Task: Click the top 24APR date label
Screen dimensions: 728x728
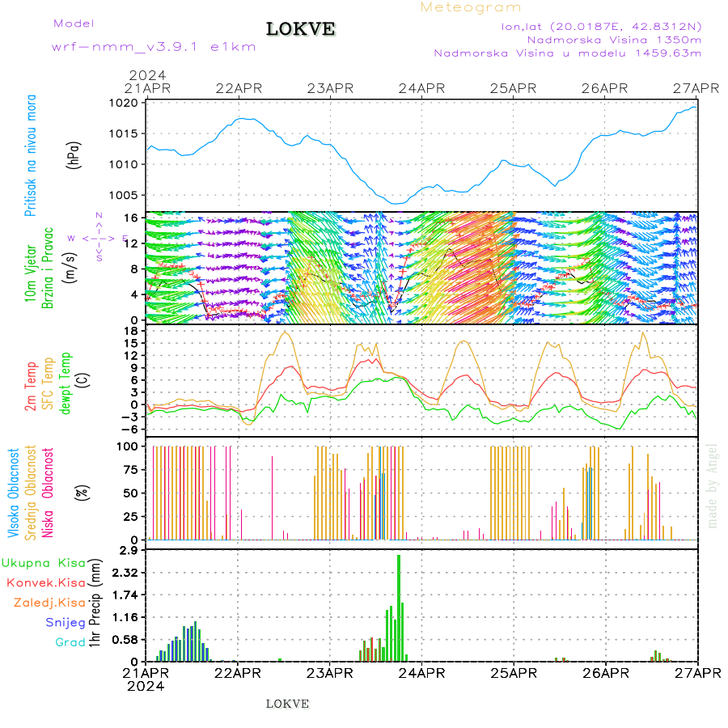Action: pos(421,88)
